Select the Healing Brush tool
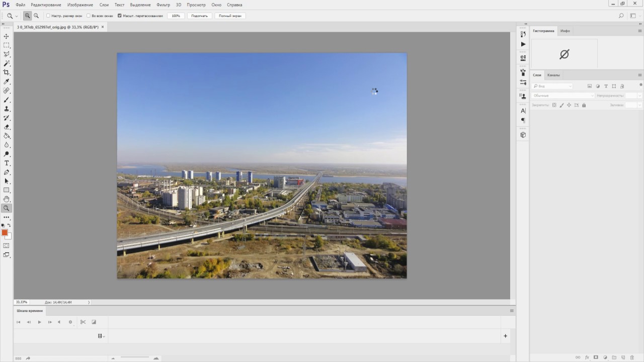Screen dimensions: 644x362 tap(7, 90)
